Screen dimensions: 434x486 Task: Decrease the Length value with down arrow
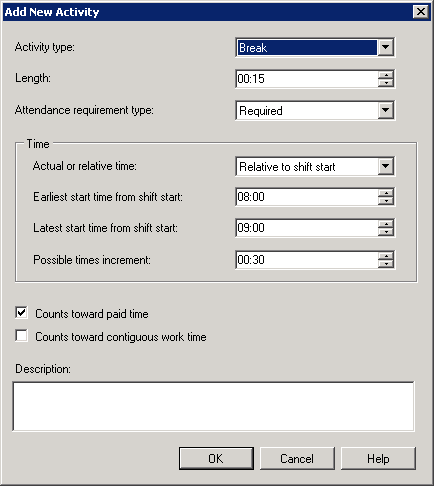click(x=386, y=83)
